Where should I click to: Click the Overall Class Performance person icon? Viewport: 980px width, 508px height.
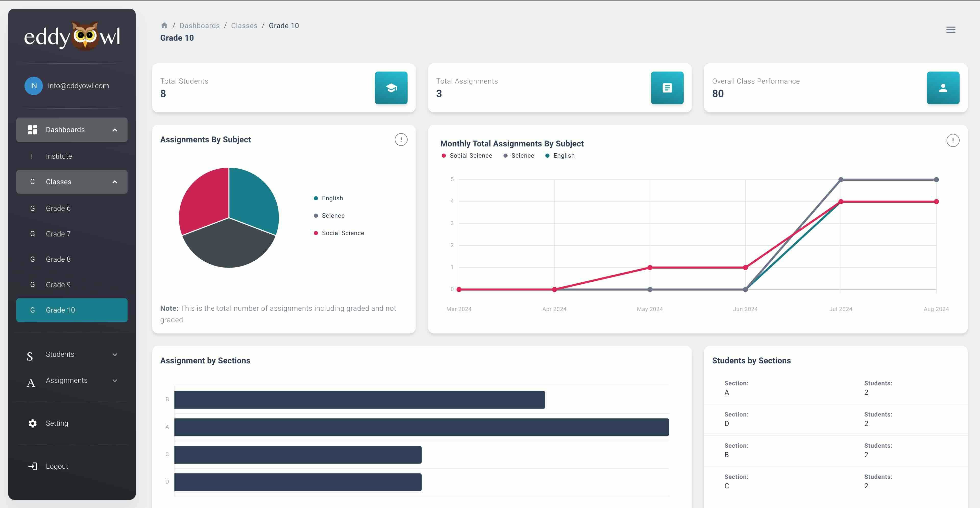click(x=943, y=88)
